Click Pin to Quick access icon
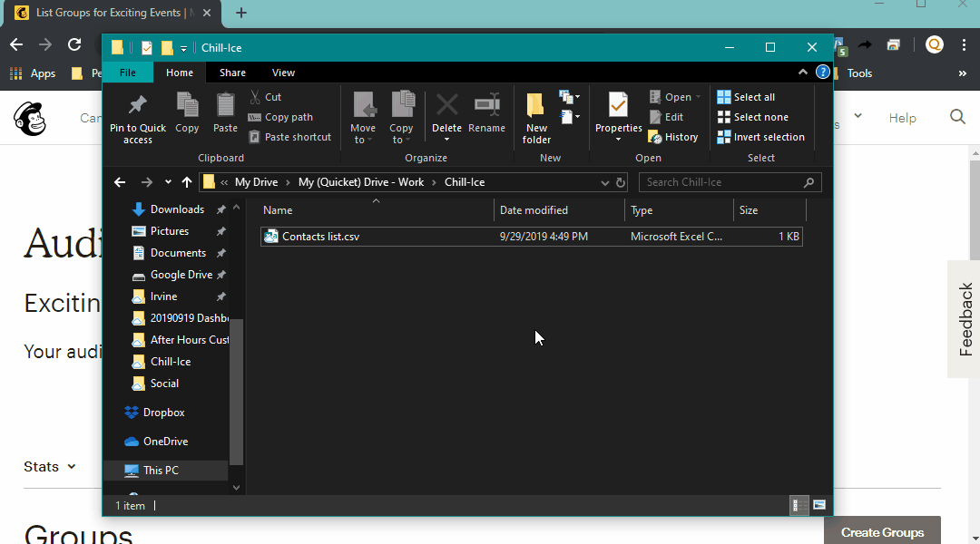The width and height of the screenshot is (980, 544). coord(138,105)
